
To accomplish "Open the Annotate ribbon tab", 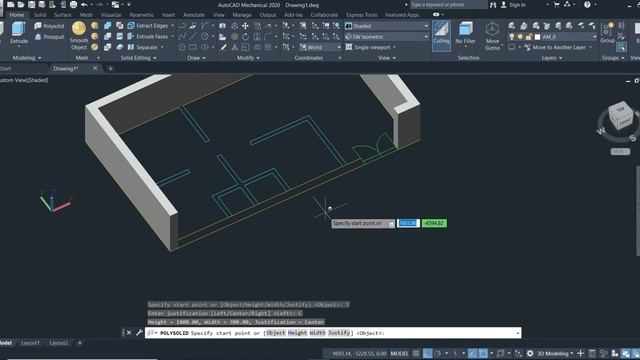I will tap(193, 15).
